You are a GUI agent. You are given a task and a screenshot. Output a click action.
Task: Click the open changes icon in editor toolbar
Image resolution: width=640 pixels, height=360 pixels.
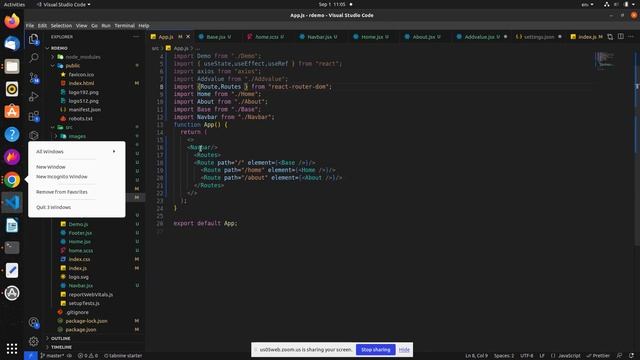[610, 37]
